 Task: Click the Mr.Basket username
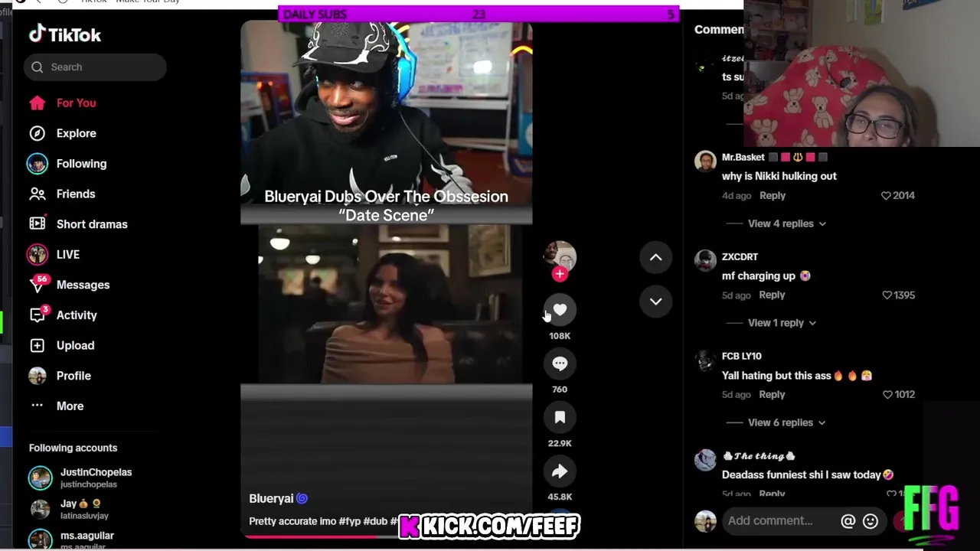click(x=743, y=157)
